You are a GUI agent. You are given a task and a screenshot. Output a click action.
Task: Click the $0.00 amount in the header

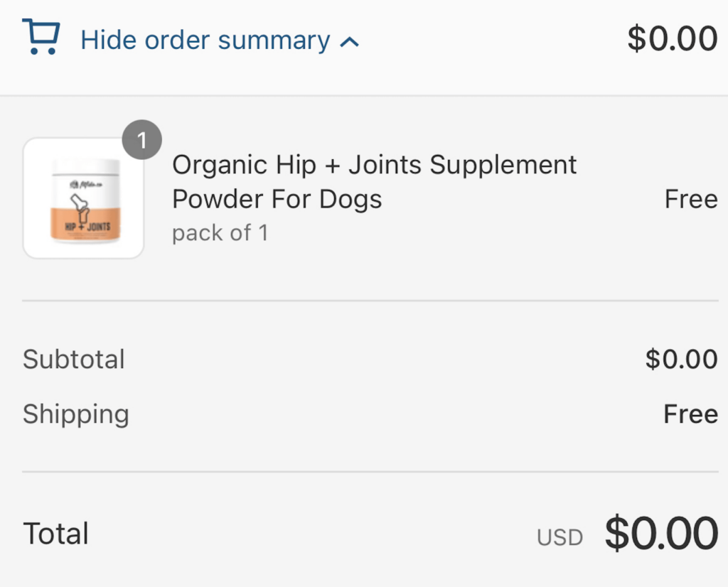(x=672, y=38)
